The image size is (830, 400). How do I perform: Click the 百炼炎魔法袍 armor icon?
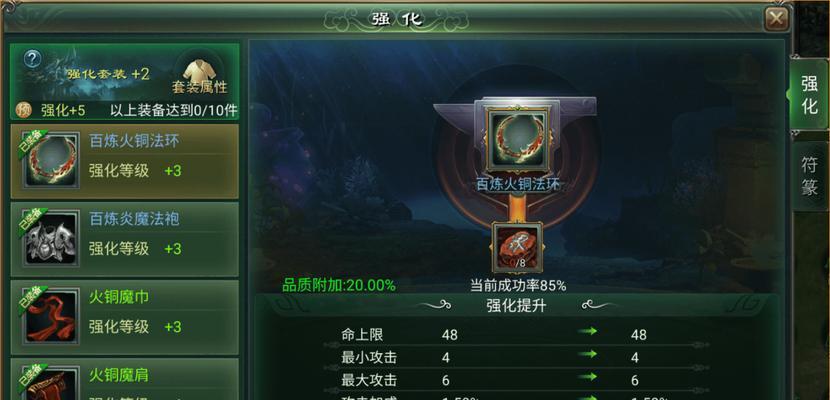pos(51,238)
